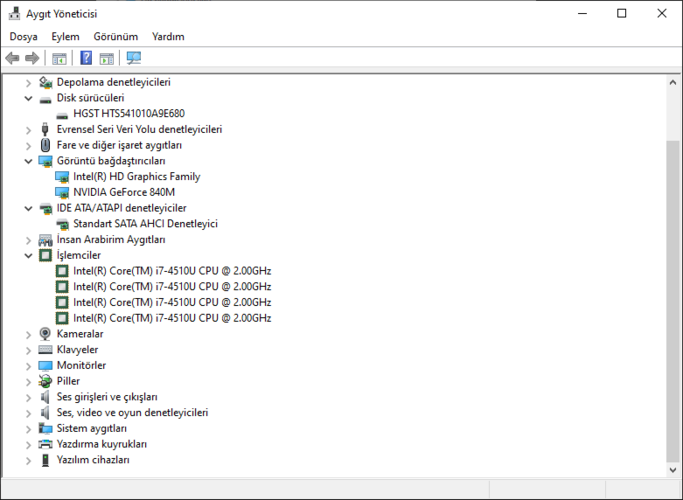This screenshot has width=683, height=500.
Task: Collapse the İşlemciler node
Action: [28, 256]
